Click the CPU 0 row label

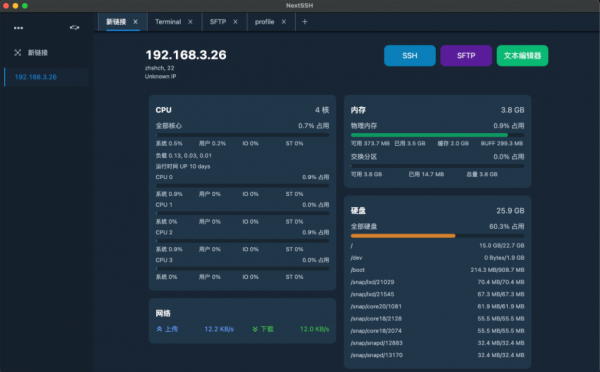click(x=164, y=177)
